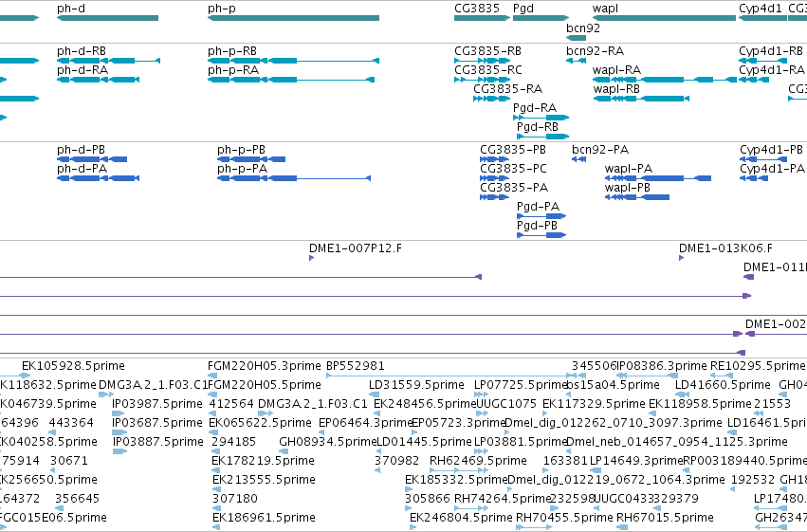Click EST label EK105928.5prime
Viewport: 807px width, 532px height.
pos(73,366)
